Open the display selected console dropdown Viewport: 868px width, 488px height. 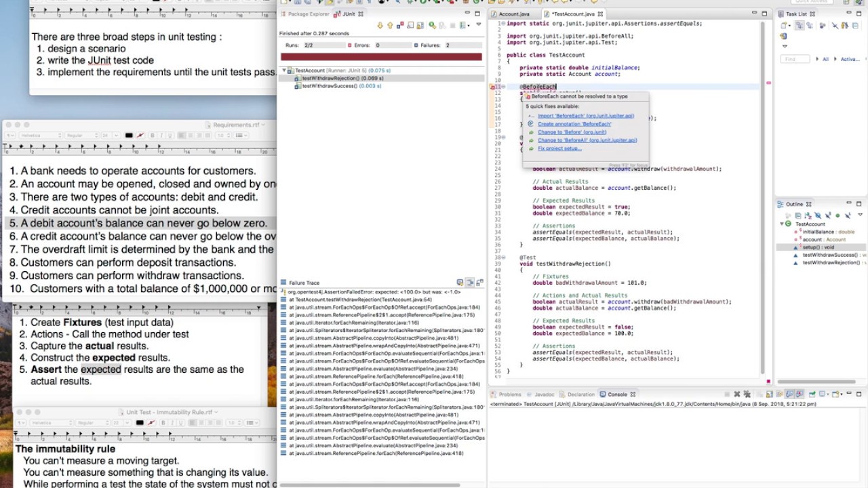(x=828, y=394)
